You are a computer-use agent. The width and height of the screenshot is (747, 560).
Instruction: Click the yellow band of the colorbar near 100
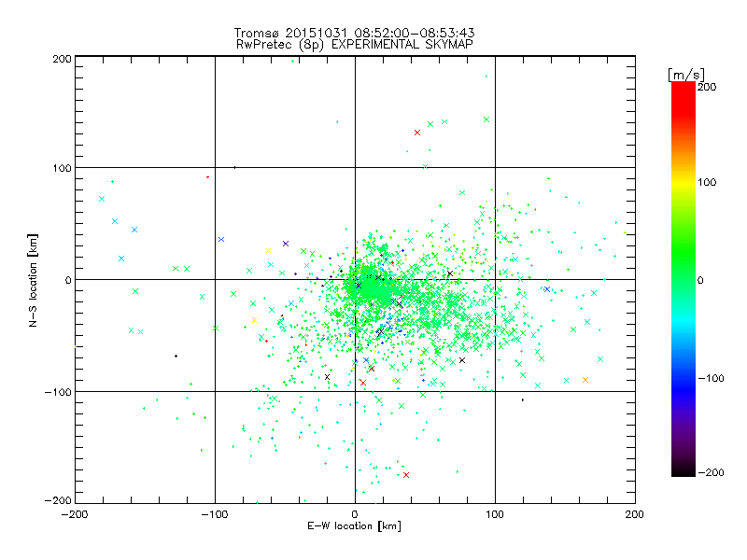(684, 182)
